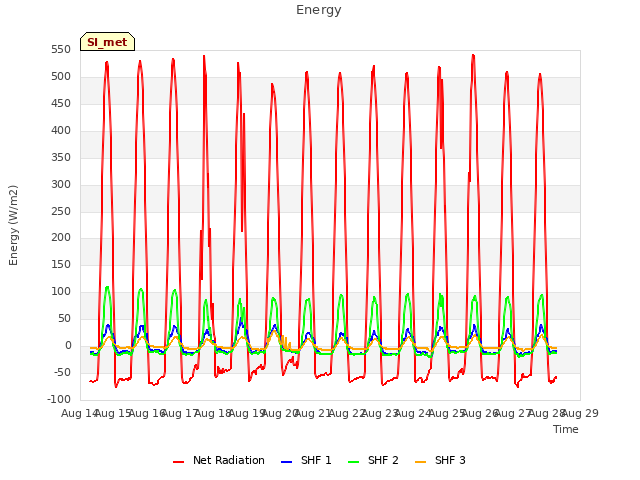The image size is (640, 480).
Task: Click the Energy chart title
Action: [x=319, y=10]
